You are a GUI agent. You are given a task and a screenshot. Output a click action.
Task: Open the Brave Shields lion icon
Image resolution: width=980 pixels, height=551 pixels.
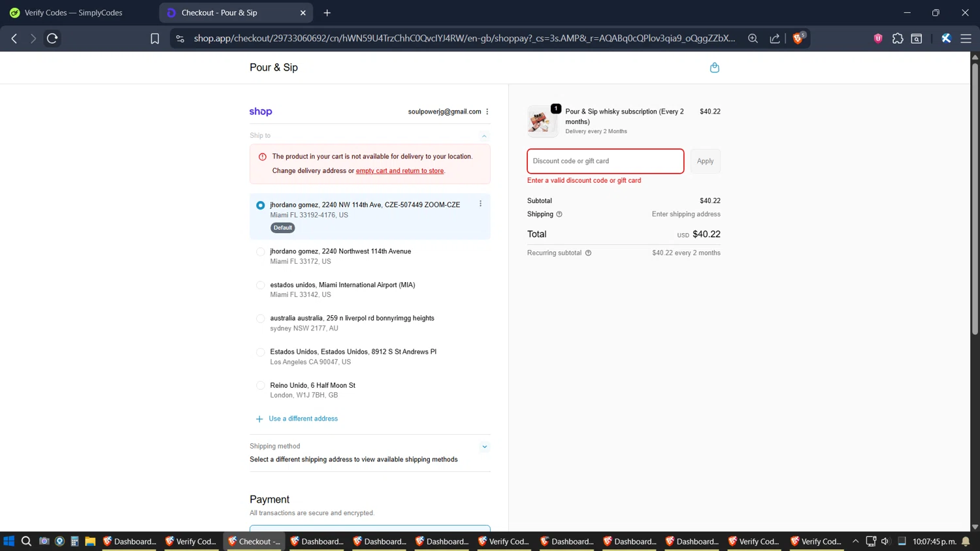click(798, 38)
